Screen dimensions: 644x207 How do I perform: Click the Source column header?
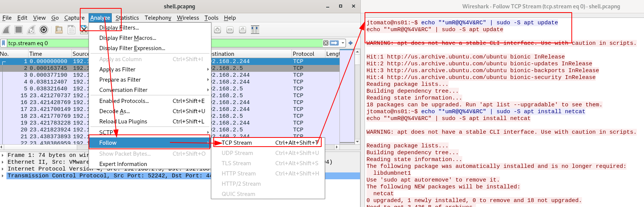coord(80,54)
